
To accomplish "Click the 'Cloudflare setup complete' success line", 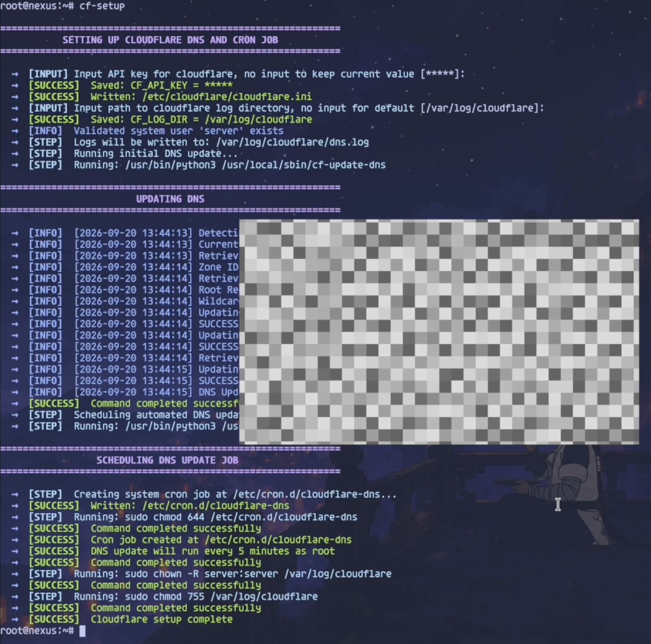I will click(122, 619).
